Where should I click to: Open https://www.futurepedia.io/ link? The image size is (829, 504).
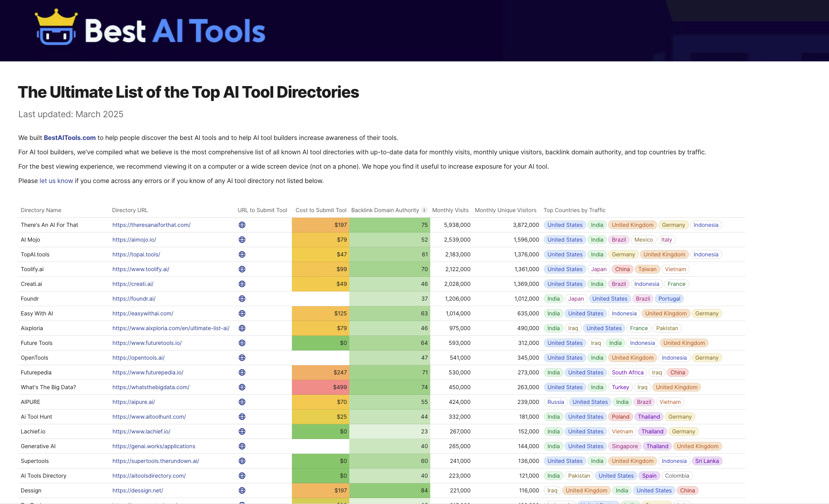(148, 372)
